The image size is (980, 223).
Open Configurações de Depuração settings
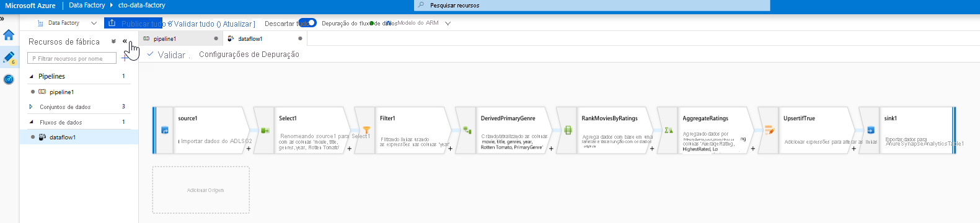249,55
